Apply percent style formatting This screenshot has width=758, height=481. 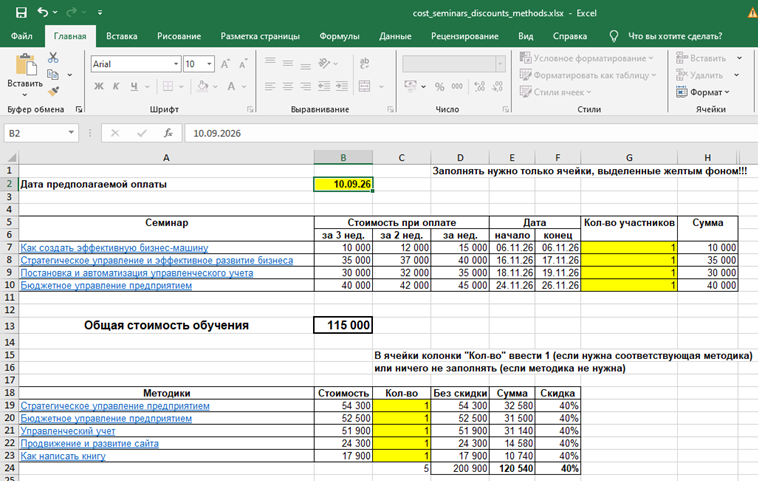click(439, 87)
